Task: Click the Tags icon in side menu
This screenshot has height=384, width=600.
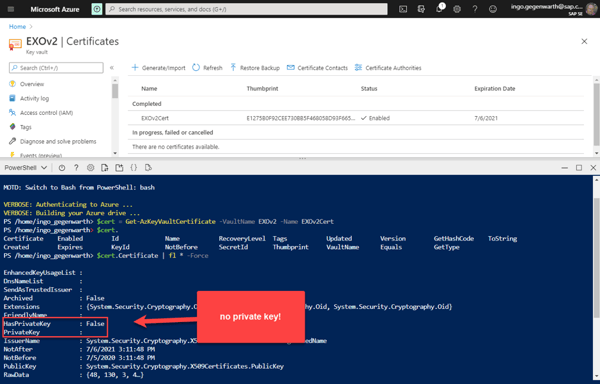Action: pyautogui.click(x=12, y=127)
